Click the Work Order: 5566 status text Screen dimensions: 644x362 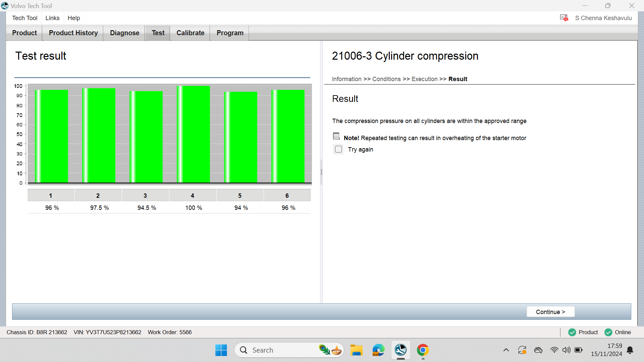click(170, 332)
